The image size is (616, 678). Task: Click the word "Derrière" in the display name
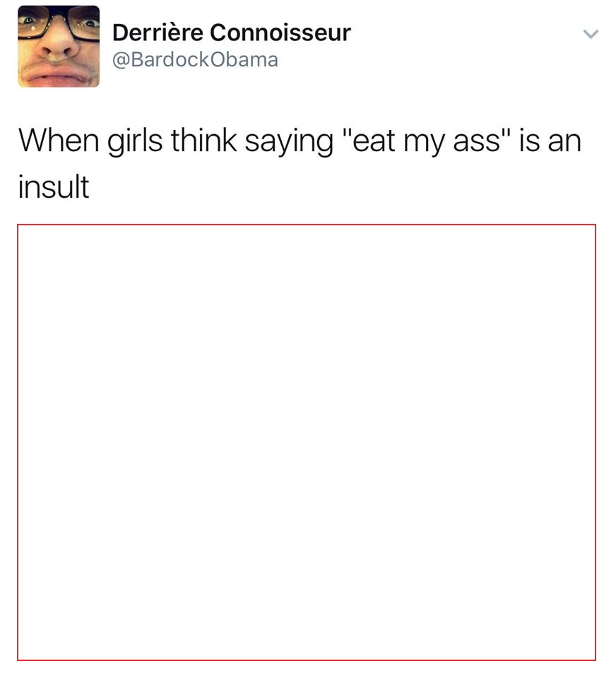(158, 32)
